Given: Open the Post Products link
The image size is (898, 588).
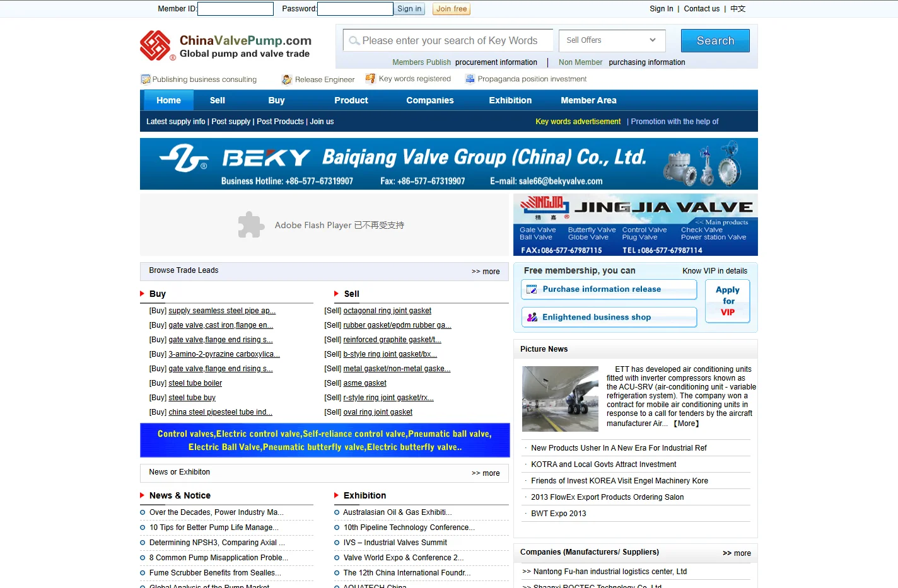Looking at the screenshot, I should 280,122.
